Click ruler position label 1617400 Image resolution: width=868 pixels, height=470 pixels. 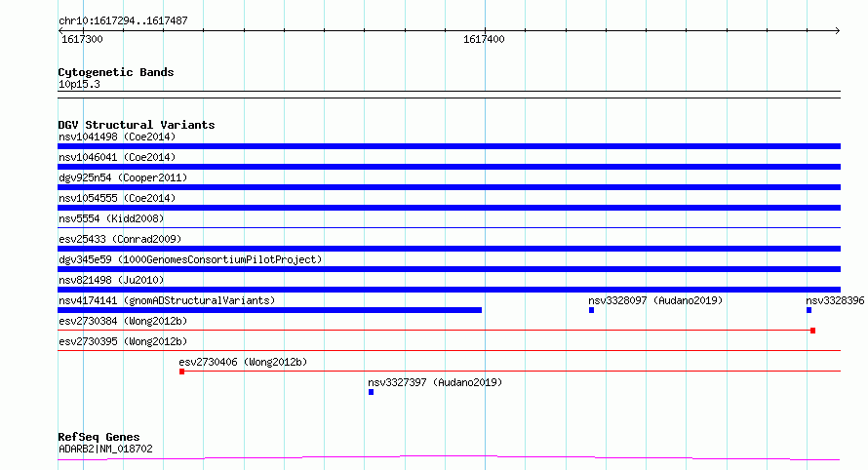pos(484,39)
